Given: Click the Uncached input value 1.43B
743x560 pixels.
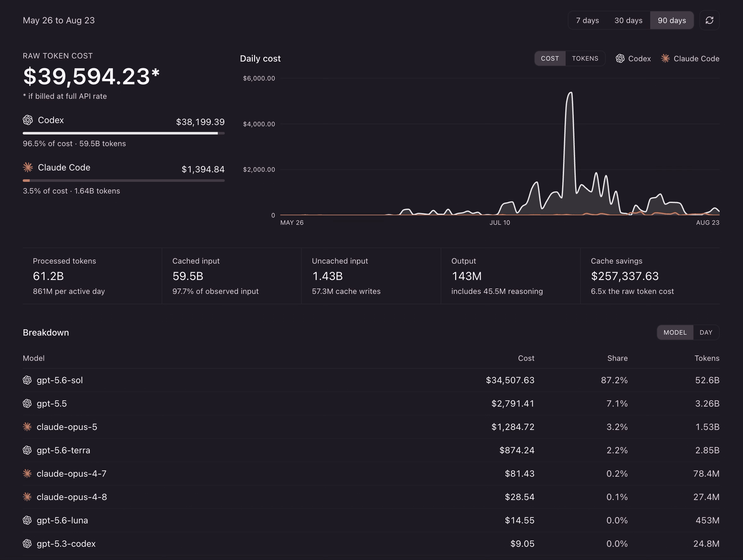Looking at the screenshot, I should coord(327,276).
